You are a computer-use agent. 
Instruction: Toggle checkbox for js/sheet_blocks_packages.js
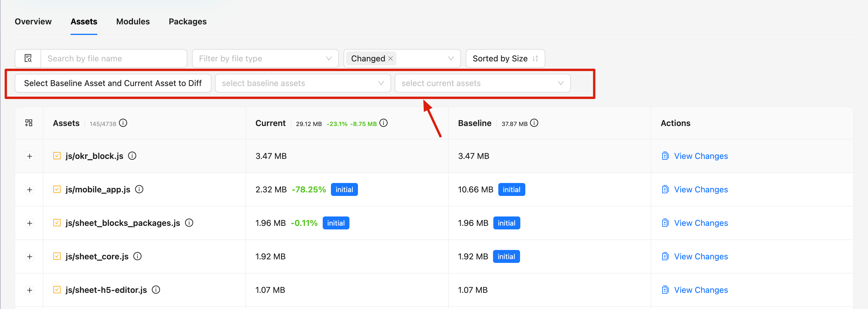click(57, 223)
